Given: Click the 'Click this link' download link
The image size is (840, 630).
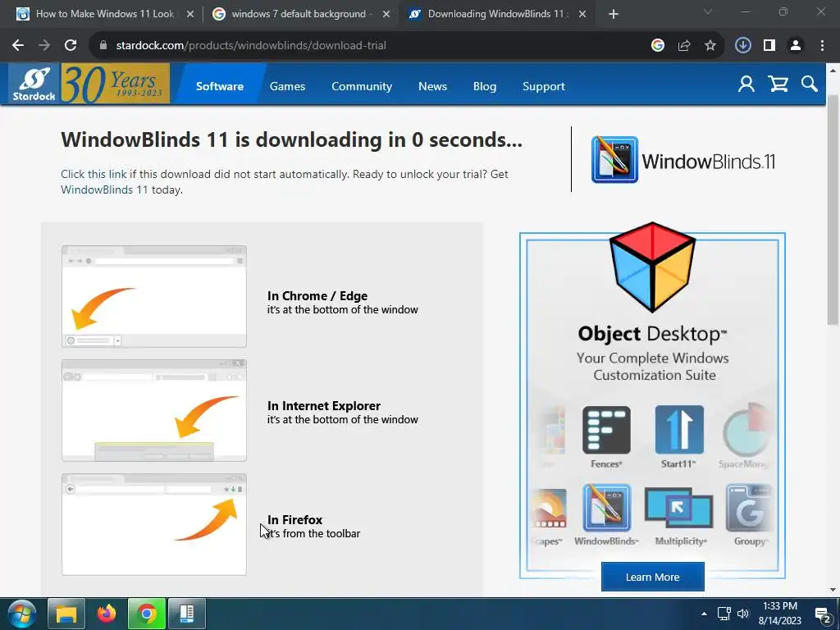Looking at the screenshot, I should point(94,174).
